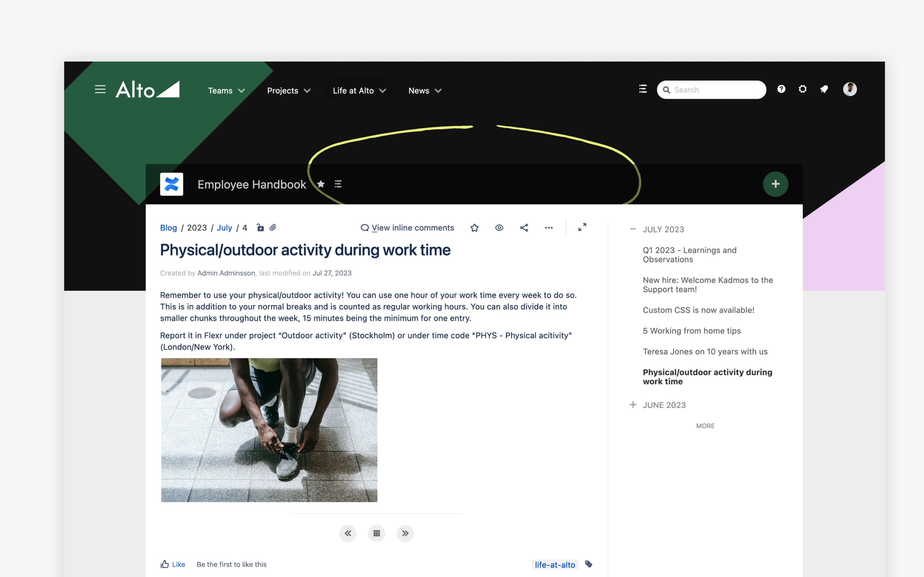Favorite the Employee Handbook with the star
Image resolution: width=924 pixels, height=577 pixels.
321,184
